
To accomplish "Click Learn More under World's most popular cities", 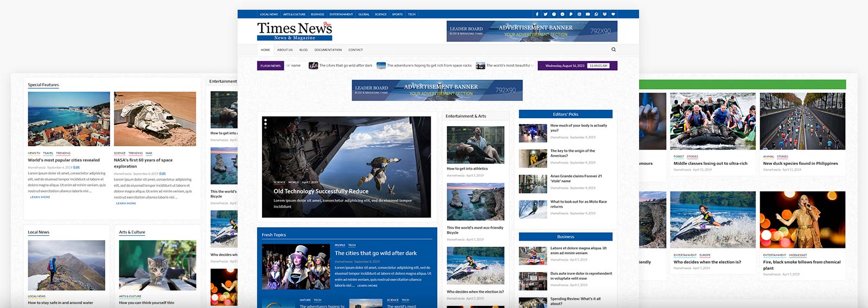I will click(x=40, y=197).
